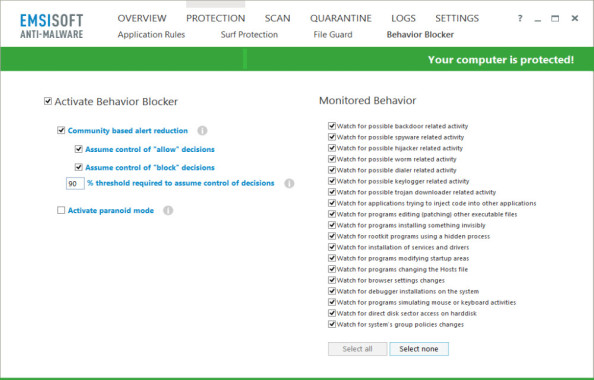This screenshot has height=380, width=594.
Task: Toggle watch for programs installing invisibly
Action: coord(332,225)
